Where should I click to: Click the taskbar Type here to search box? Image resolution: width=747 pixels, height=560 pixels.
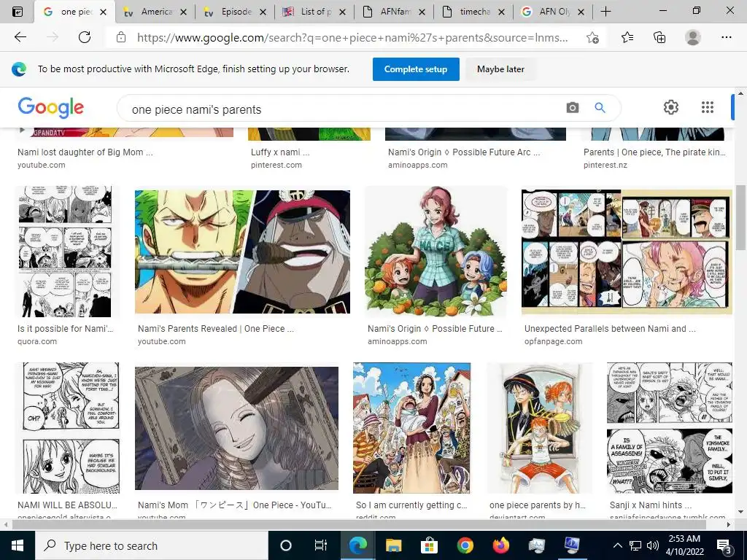click(x=152, y=545)
